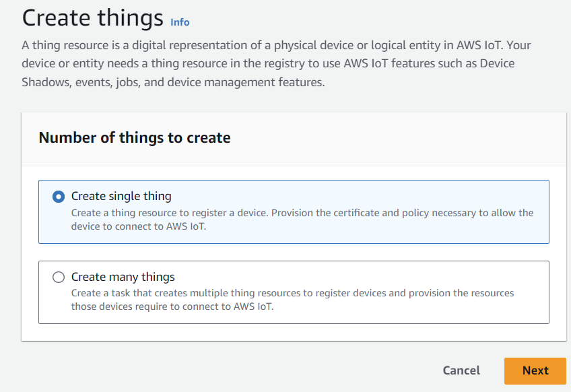Click the 'Number of things to create' heading
The image size is (571, 392).
tap(135, 138)
